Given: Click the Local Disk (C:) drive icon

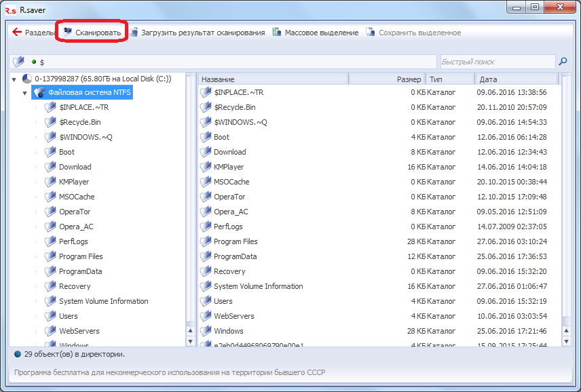Looking at the screenshot, I should click(x=27, y=79).
